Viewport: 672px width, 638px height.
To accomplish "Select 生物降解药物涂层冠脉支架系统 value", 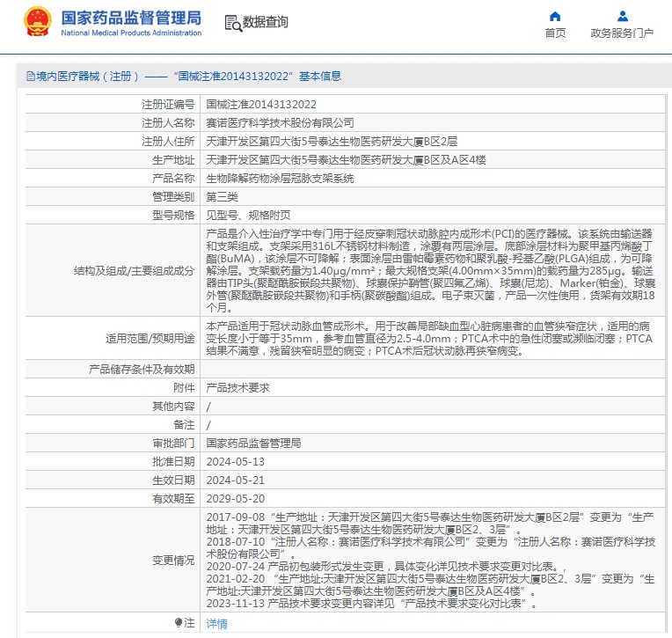I will (280, 179).
